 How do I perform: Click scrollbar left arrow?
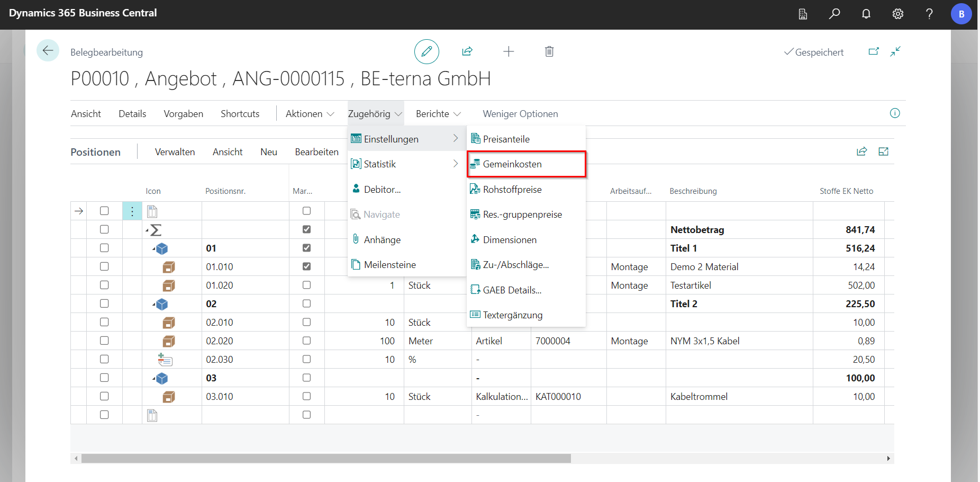[76, 459]
